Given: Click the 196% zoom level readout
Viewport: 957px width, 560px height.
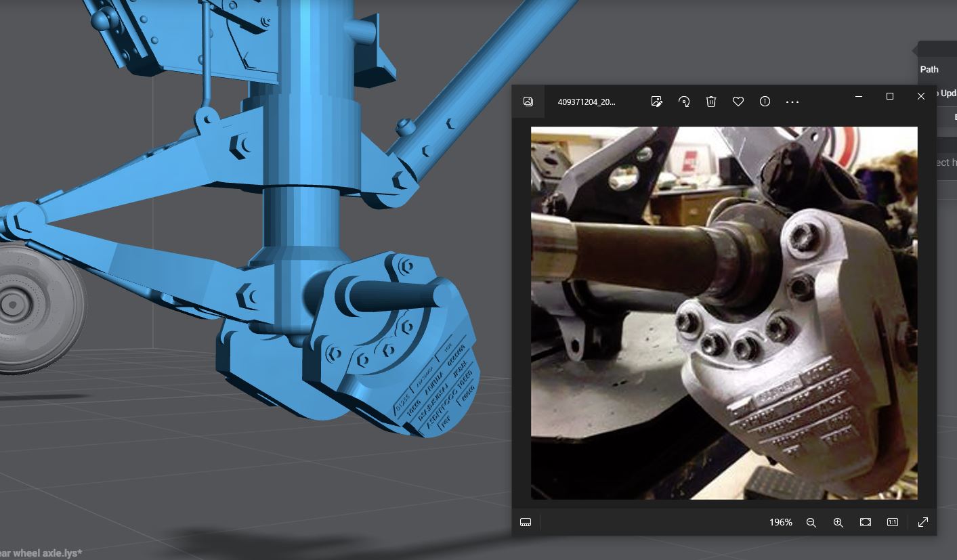Looking at the screenshot, I should pyautogui.click(x=780, y=522).
